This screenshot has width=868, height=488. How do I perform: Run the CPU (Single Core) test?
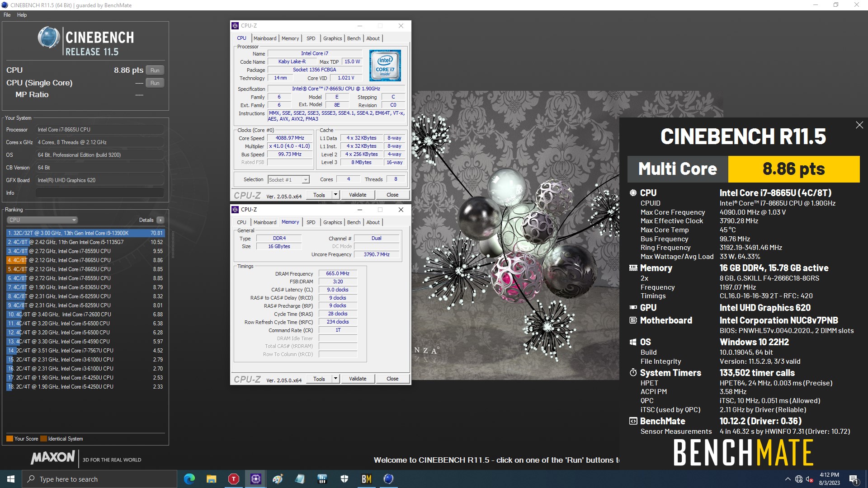[155, 83]
